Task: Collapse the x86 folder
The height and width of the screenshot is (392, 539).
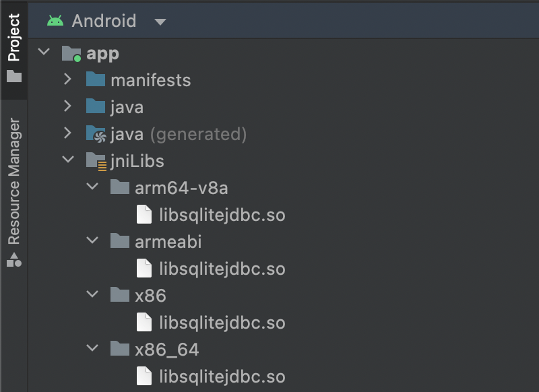Action: click(x=93, y=295)
